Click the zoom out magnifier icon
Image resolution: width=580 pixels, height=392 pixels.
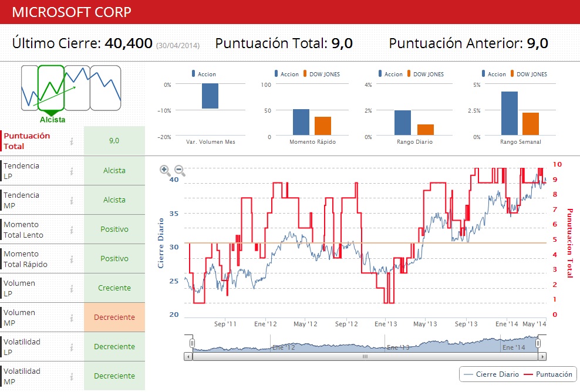[x=180, y=171]
